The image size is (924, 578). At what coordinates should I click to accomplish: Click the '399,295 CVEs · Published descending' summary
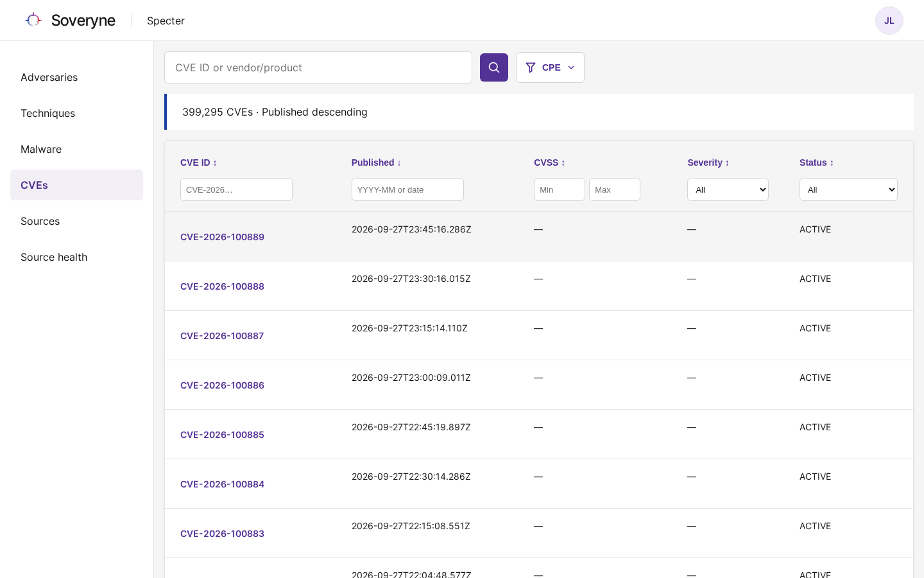275,112
